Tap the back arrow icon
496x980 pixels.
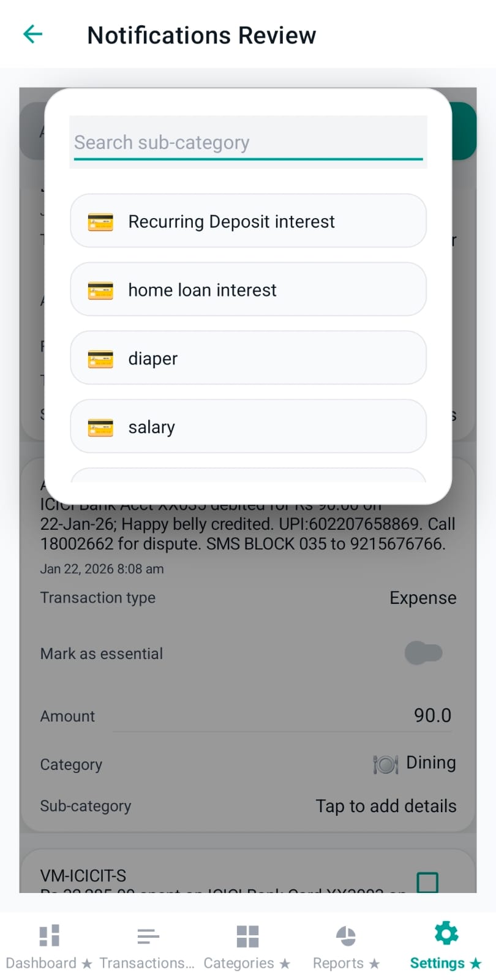[32, 34]
